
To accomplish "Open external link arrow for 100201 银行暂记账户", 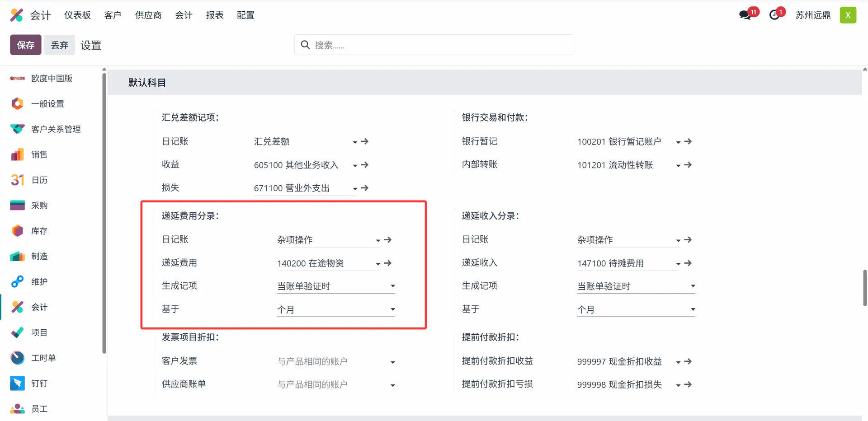I will coord(688,141).
